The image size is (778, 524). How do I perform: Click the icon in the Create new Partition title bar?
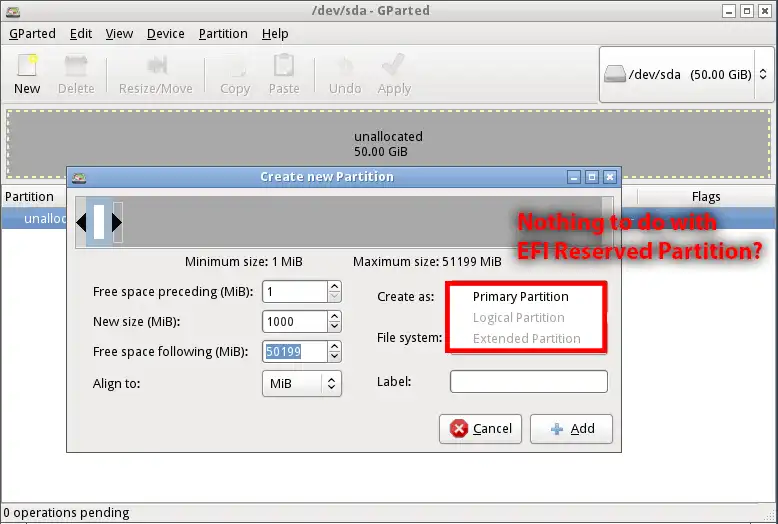[x=79, y=178]
